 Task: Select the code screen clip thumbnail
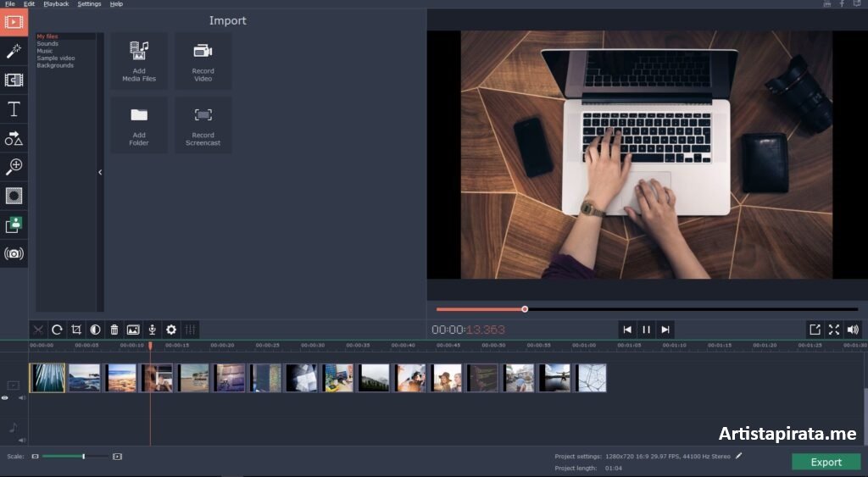(481, 378)
